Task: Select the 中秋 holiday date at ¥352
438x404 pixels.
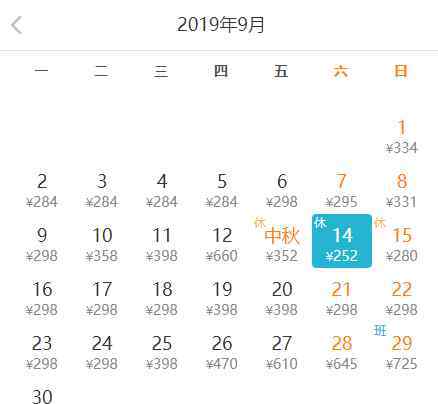Action: 282,245
